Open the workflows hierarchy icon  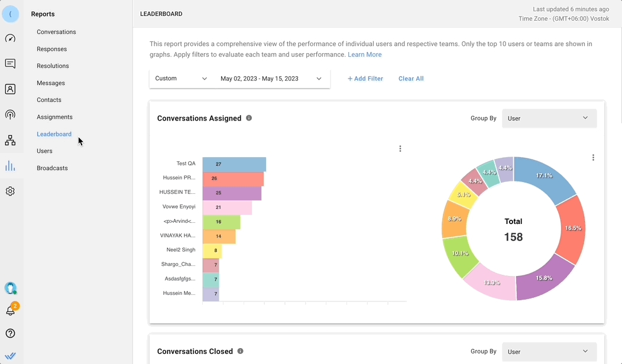(10, 141)
